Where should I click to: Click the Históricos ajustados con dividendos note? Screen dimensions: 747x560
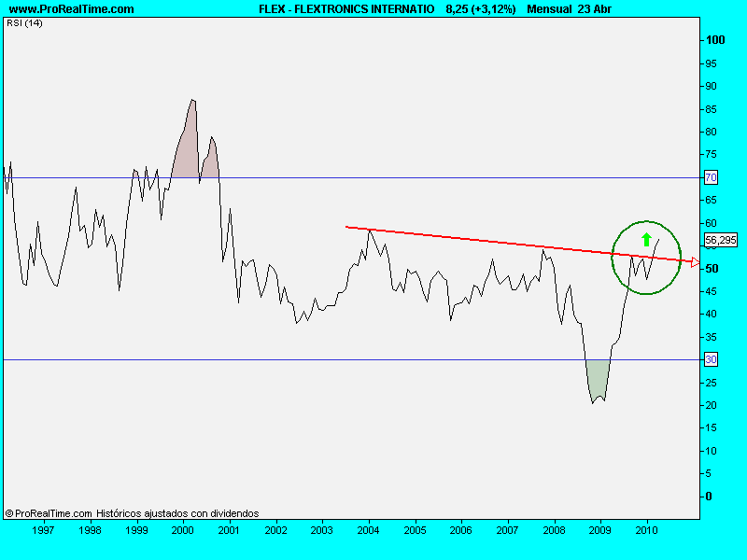tap(177, 514)
